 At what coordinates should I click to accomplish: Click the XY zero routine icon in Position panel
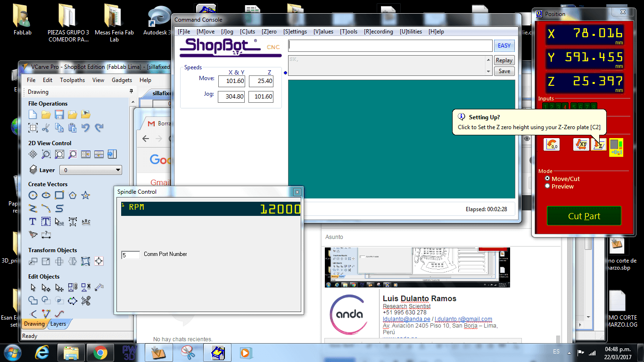(581, 145)
